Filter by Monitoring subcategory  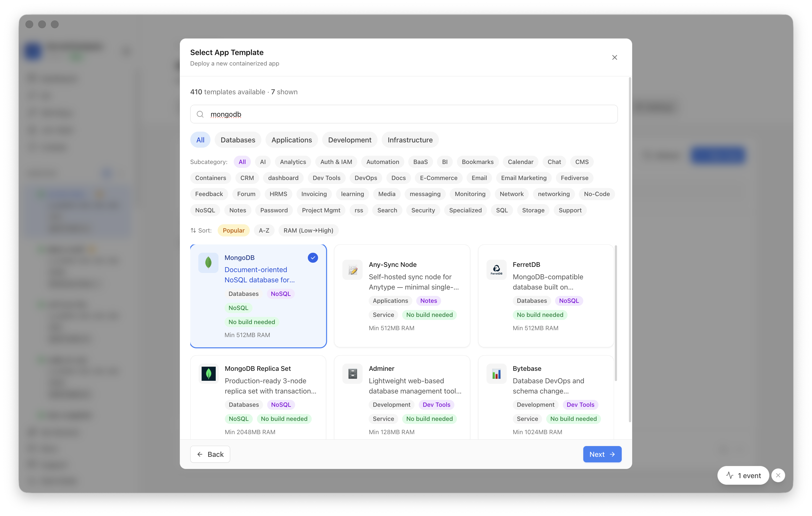coord(470,194)
